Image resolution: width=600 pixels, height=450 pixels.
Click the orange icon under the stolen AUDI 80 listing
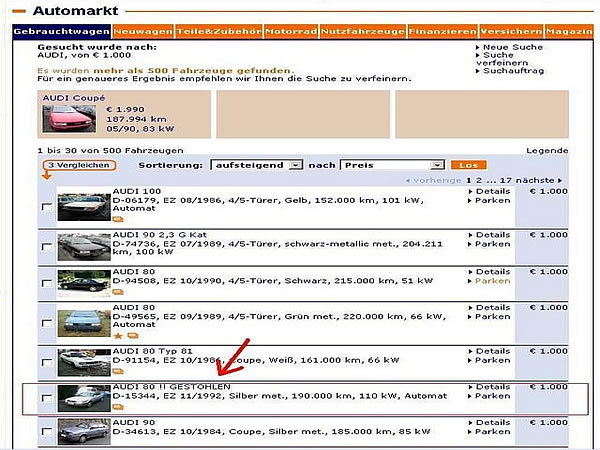(118, 407)
